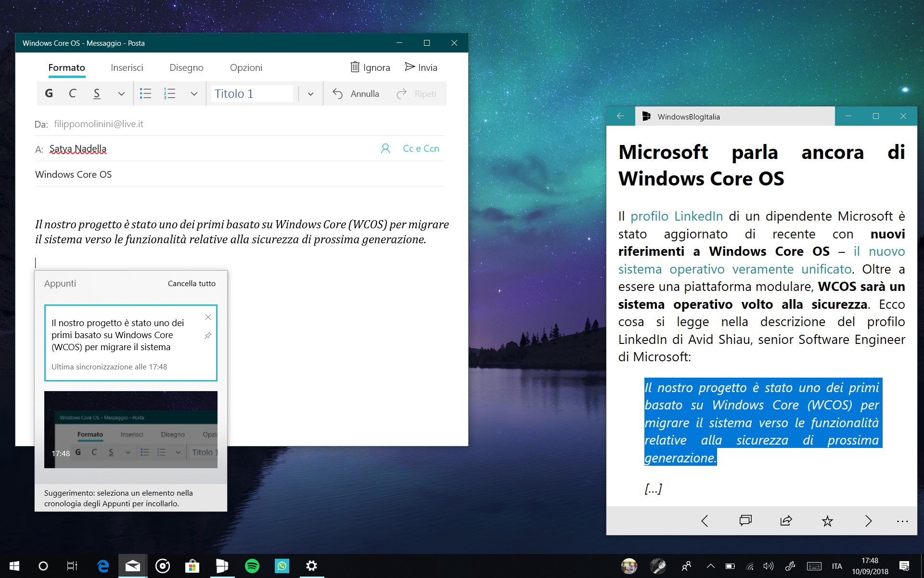This screenshot has height=578, width=924.
Task: Expand the text style Title dropdown
Action: [310, 94]
